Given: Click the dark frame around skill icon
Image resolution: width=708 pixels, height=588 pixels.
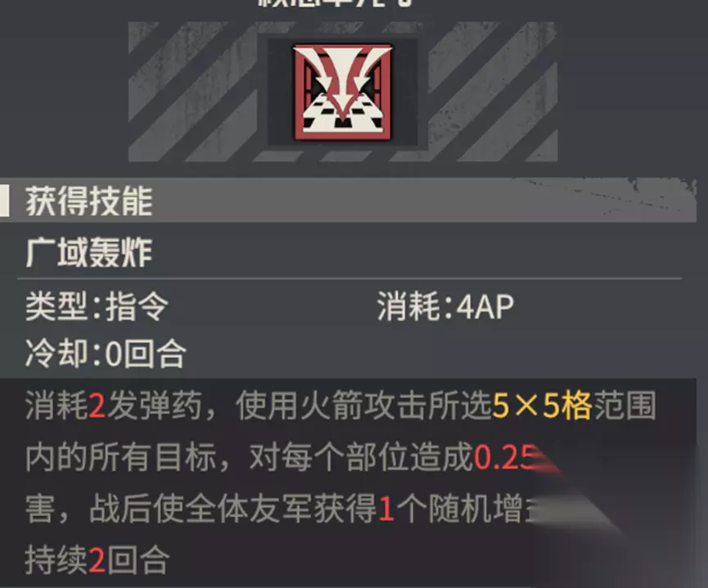Looking at the screenshot, I should pyautogui.click(x=343, y=92).
